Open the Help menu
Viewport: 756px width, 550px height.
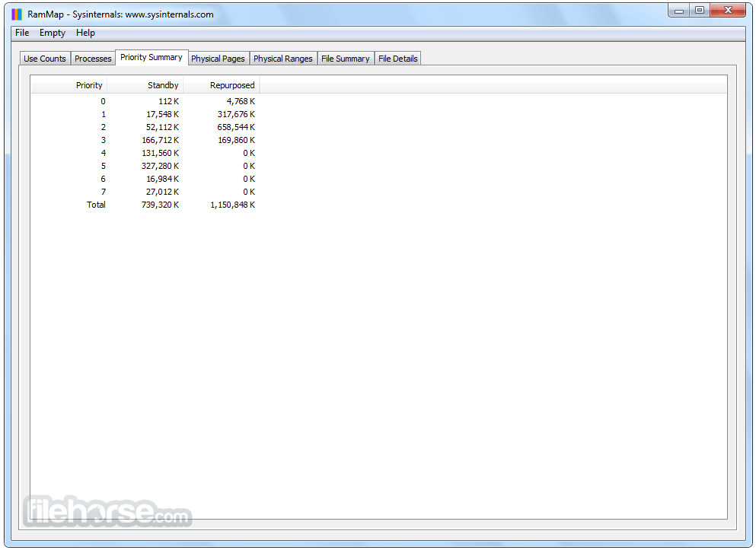click(x=85, y=33)
